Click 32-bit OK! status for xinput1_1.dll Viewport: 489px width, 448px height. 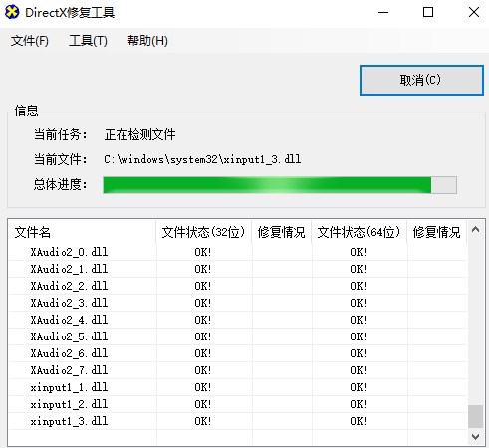(203, 387)
